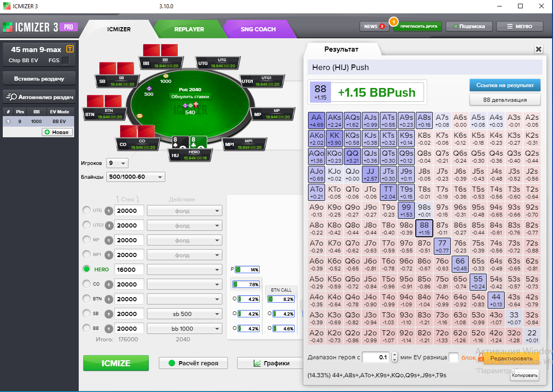Enable the FGS checkbox
Viewport: 553px width, 392px height.
66,60
